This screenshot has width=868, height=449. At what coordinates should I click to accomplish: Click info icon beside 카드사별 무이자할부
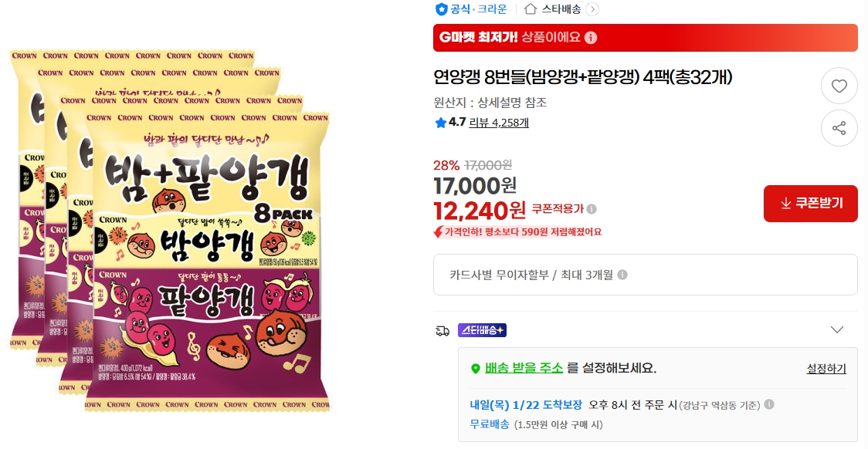click(x=622, y=275)
